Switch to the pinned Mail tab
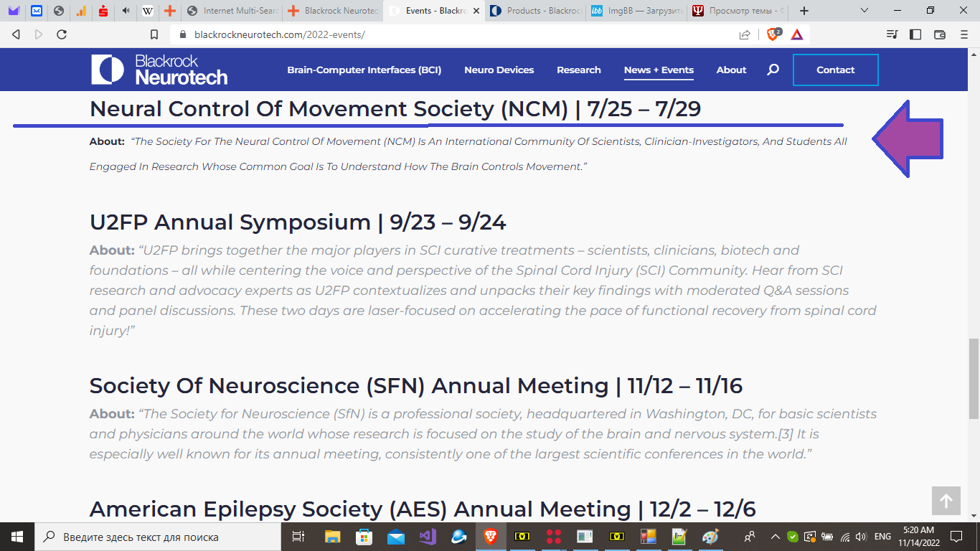 point(36,11)
